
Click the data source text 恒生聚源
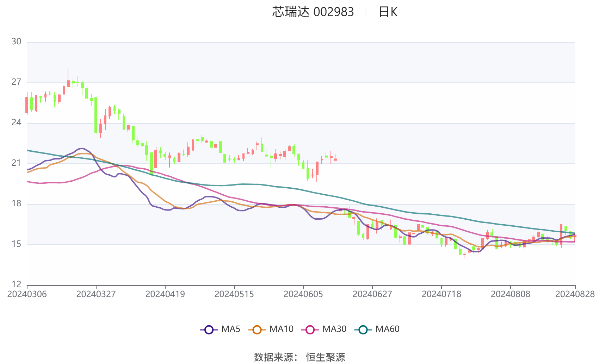tap(326, 357)
